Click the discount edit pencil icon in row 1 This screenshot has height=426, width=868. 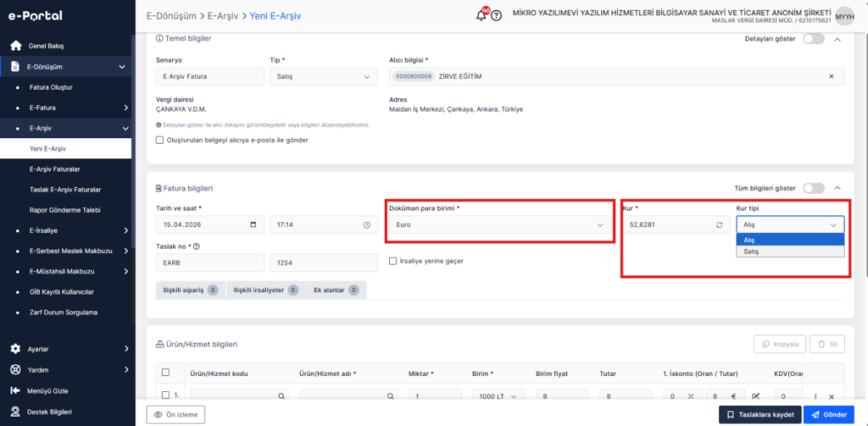click(x=755, y=396)
